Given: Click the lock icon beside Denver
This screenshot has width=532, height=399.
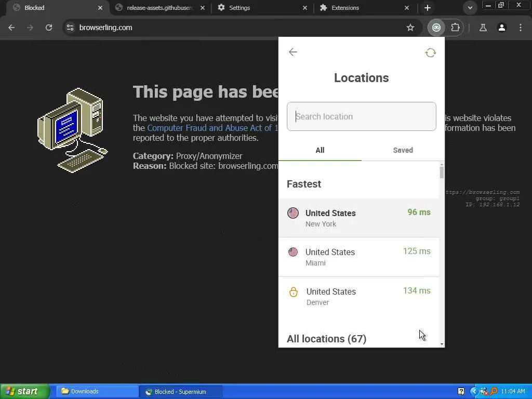Looking at the screenshot, I should 293,292.
